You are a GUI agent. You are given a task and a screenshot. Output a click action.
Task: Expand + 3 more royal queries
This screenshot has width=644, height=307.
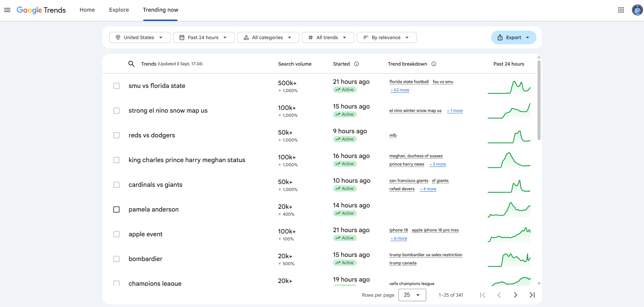(x=438, y=164)
